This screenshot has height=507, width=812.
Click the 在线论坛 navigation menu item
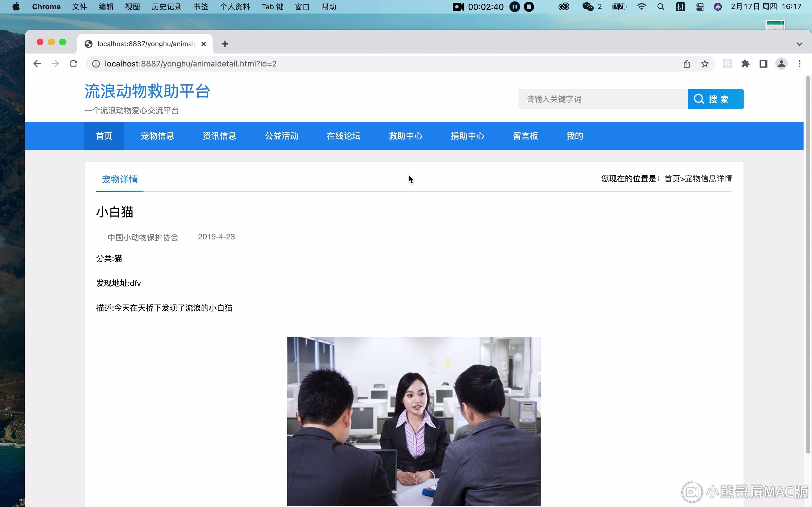coord(343,135)
